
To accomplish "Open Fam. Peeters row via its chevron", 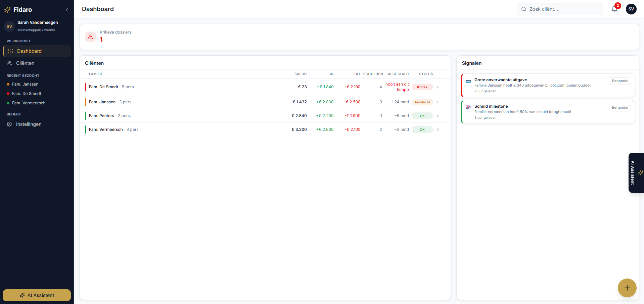I will [x=438, y=115].
